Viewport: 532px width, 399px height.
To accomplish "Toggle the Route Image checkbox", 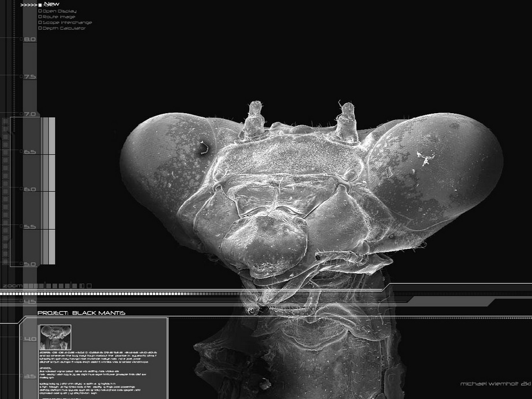I will 40,17.
